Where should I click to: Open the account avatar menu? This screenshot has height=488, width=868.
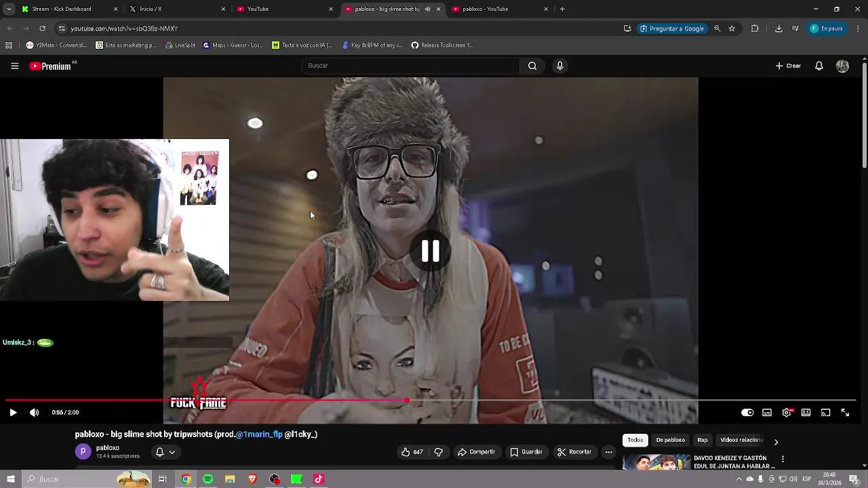click(842, 66)
